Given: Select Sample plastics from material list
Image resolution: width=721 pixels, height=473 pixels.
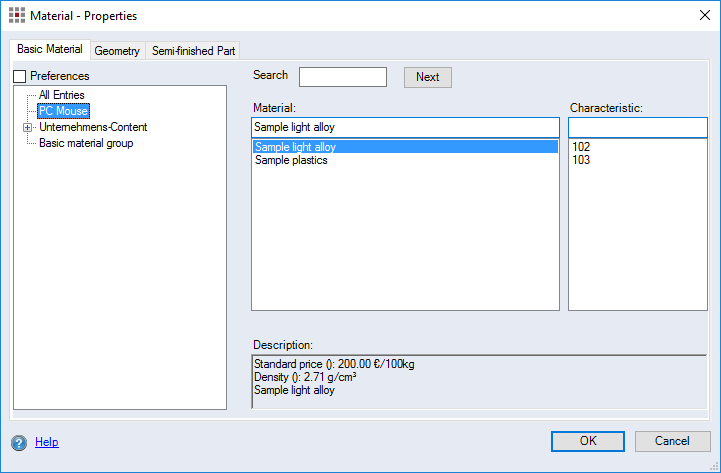Looking at the screenshot, I should [291, 160].
